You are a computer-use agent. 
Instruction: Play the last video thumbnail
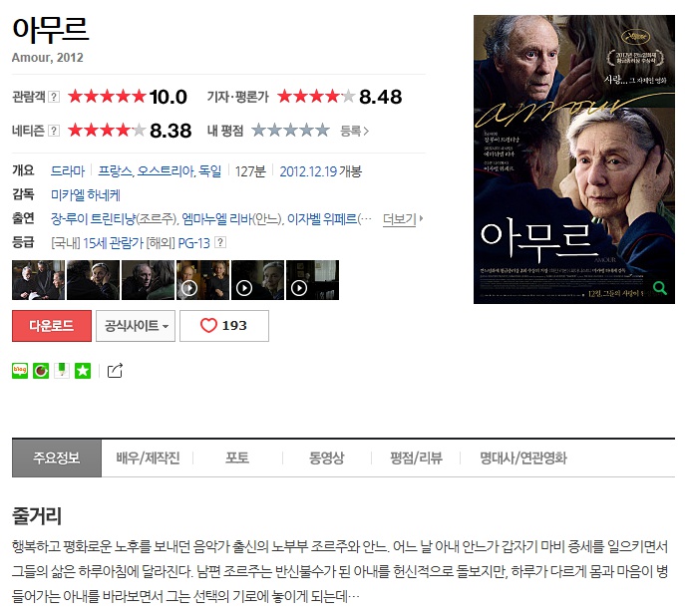coord(312,280)
